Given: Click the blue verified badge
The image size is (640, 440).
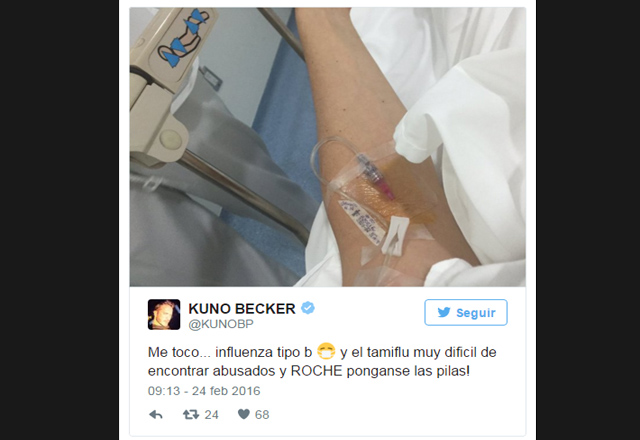Looking at the screenshot, I should 308,308.
